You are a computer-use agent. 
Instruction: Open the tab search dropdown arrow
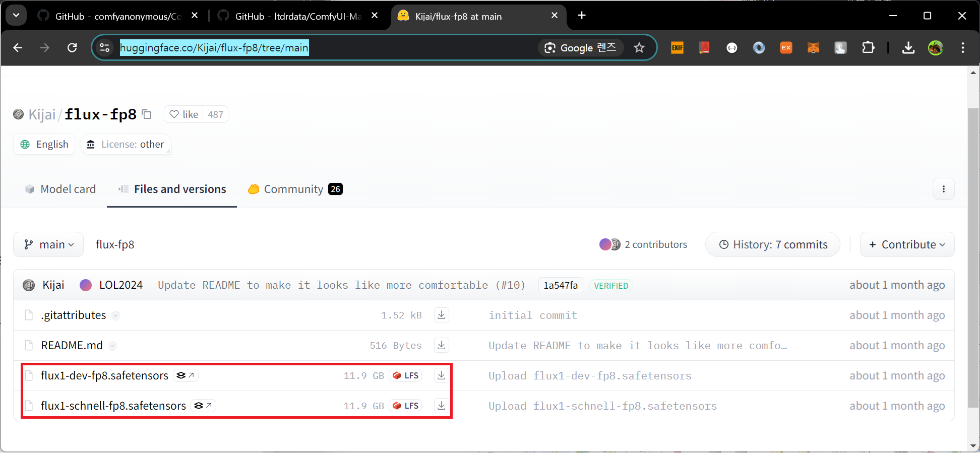[16, 16]
